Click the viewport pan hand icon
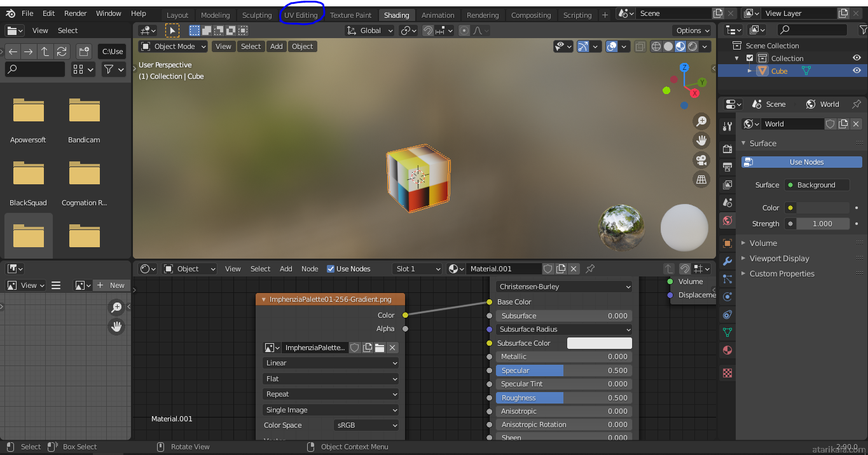The width and height of the screenshot is (868, 455). 701,140
